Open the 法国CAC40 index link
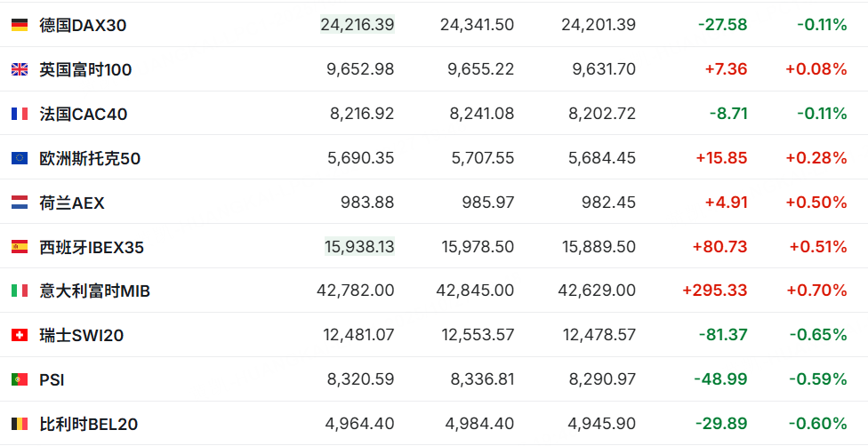Image resolution: width=868 pixels, height=446 pixels. (x=84, y=114)
